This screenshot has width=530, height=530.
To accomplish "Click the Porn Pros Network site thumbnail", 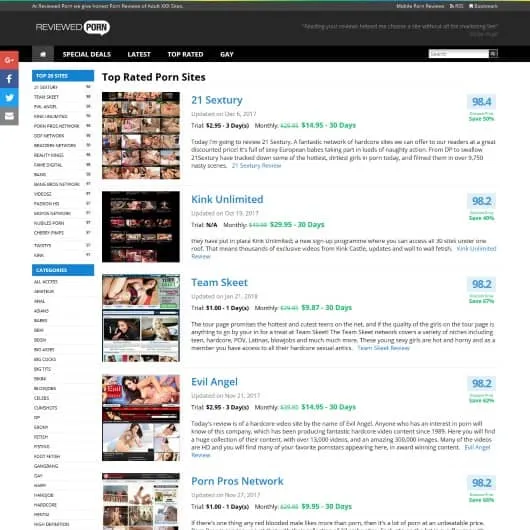I will coord(141,502).
